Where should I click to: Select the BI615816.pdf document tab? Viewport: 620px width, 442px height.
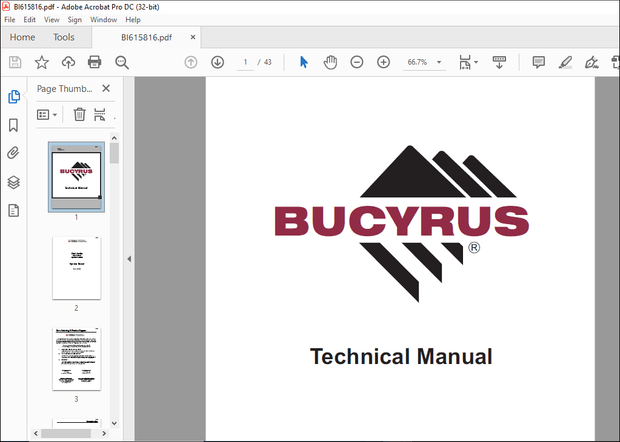(146, 38)
